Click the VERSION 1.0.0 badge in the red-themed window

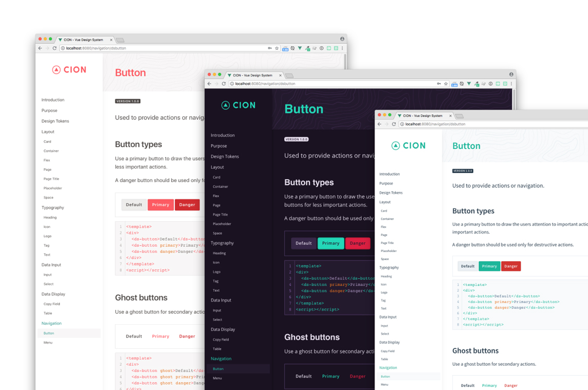point(127,101)
